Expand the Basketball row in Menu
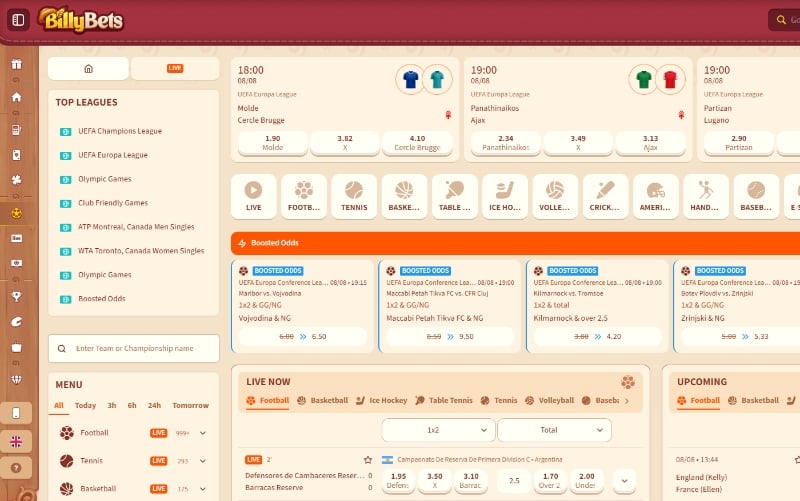This screenshot has width=800, height=501. coord(203,489)
